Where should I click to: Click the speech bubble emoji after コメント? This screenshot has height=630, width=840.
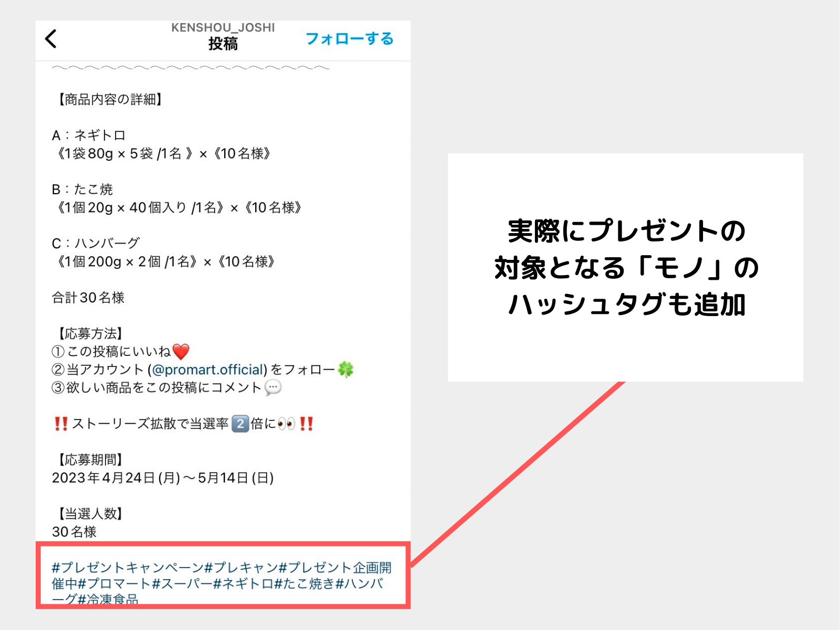pos(273,388)
